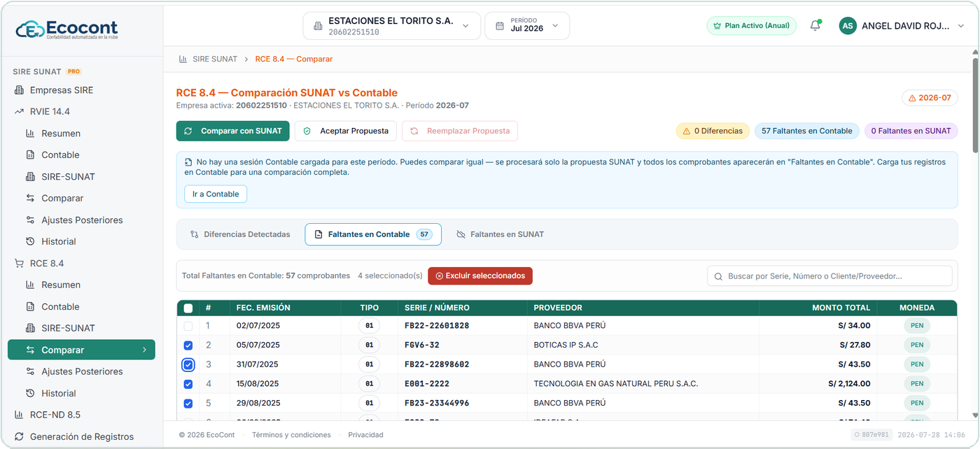Open the ESTACIONES EL TORITO company dropdown
Viewport: 980px width, 449px height.
click(392, 26)
